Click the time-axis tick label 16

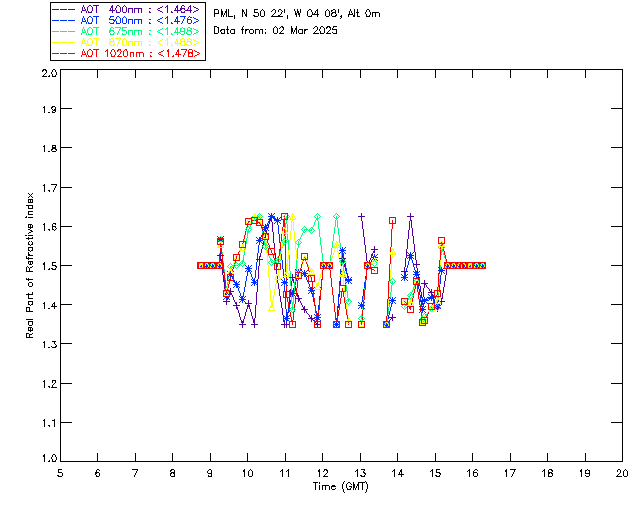pyautogui.click(x=473, y=473)
